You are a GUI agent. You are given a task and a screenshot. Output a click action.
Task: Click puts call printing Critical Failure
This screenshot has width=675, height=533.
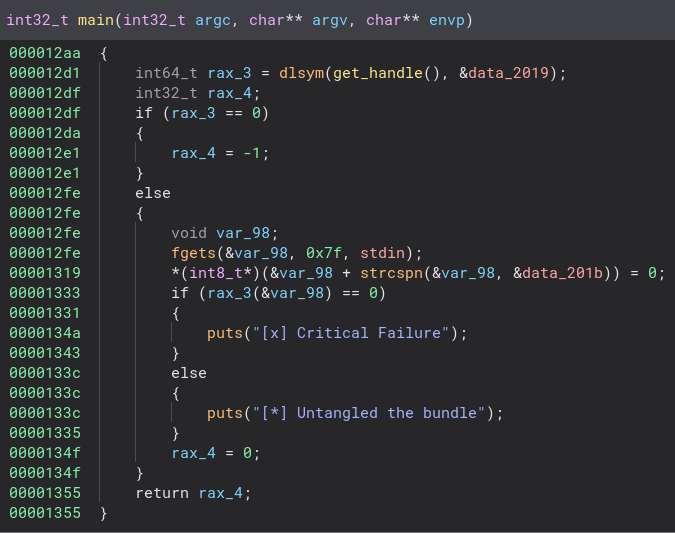(224, 333)
